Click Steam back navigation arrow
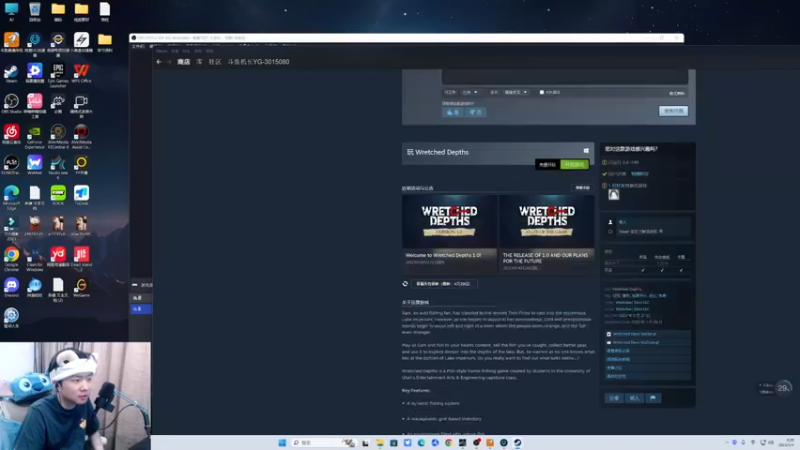800x450 pixels. (x=159, y=62)
